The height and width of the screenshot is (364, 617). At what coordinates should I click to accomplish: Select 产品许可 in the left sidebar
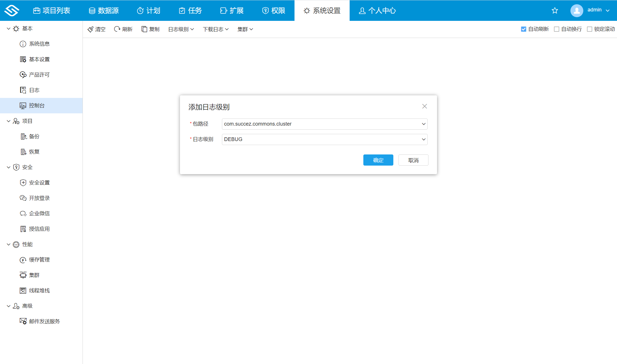point(39,75)
